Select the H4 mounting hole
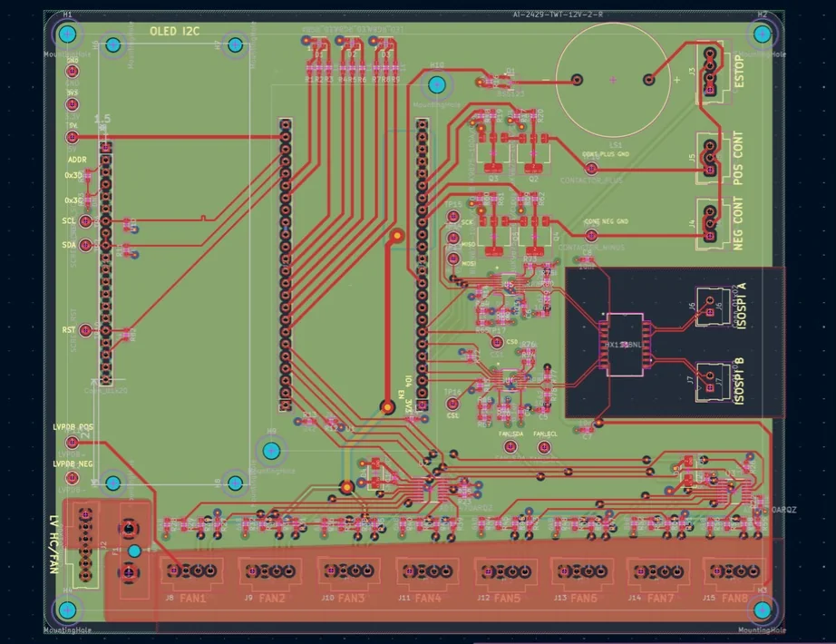836x644 pixels. tap(67, 610)
